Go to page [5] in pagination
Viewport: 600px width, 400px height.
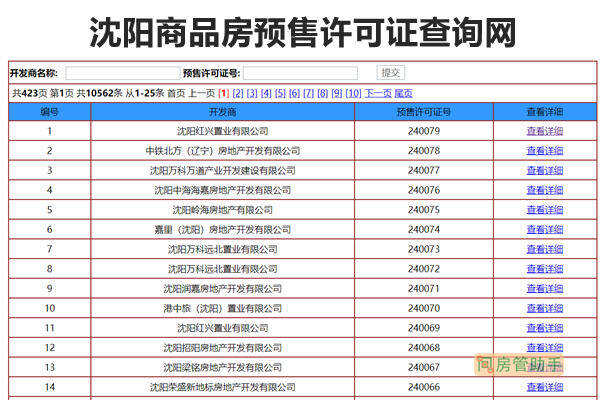tap(280, 93)
